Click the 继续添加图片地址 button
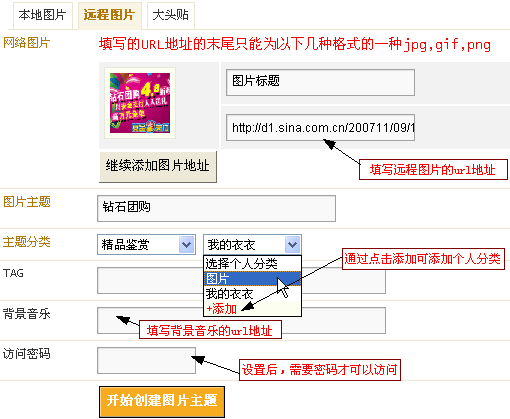Screen dimensions: 510x419 point(158,166)
